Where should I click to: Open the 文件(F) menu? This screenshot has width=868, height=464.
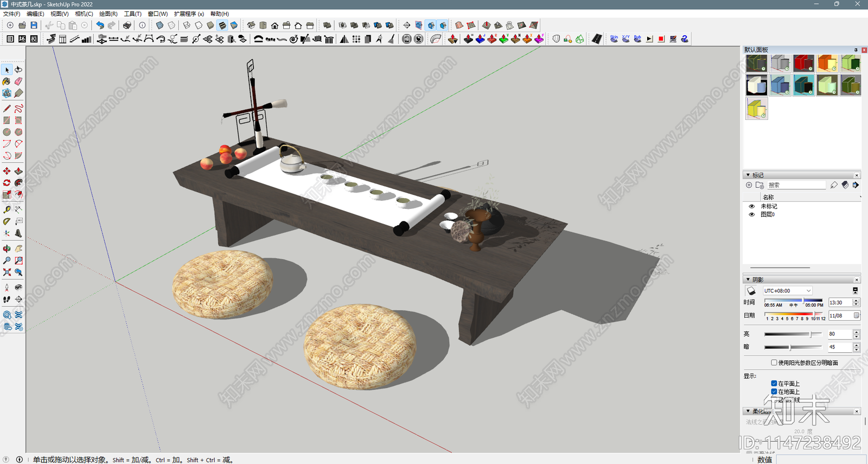pyautogui.click(x=12, y=14)
